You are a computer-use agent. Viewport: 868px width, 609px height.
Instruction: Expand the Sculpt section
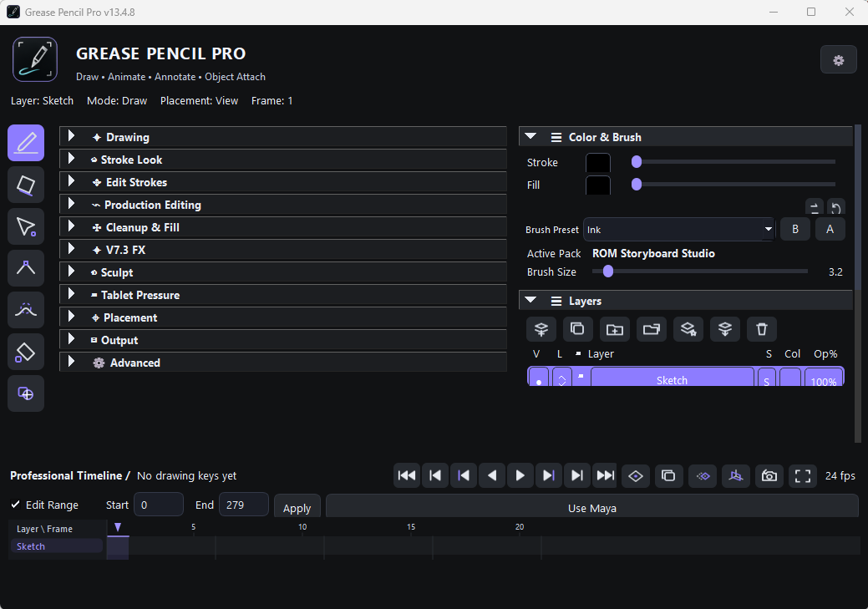[x=283, y=272]
